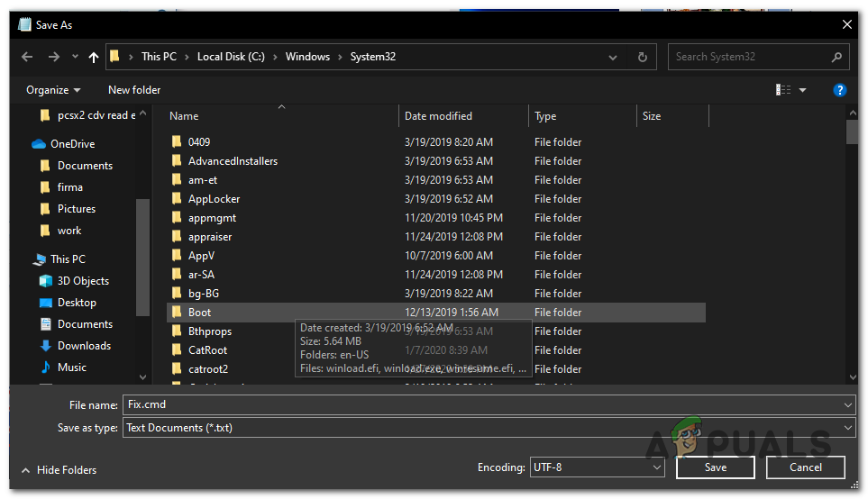Open the view options dropdown arrow

(x=802, y=90)
